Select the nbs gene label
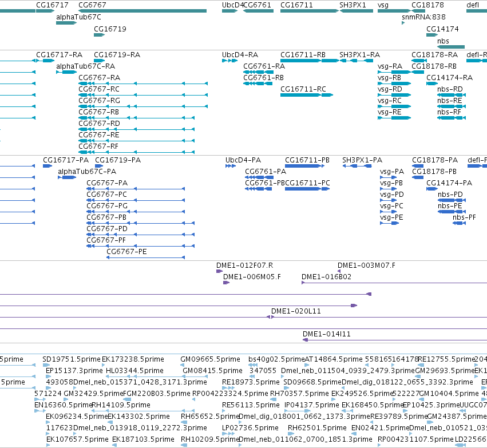This screenshot has height=448, width=487. click(443, 41)
